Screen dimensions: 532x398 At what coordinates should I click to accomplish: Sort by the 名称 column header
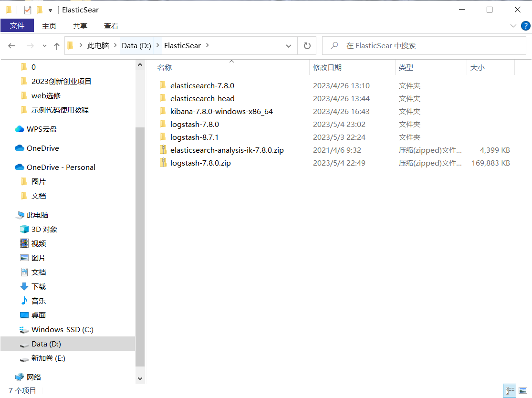pyautogui.click(x=165, y=67)
